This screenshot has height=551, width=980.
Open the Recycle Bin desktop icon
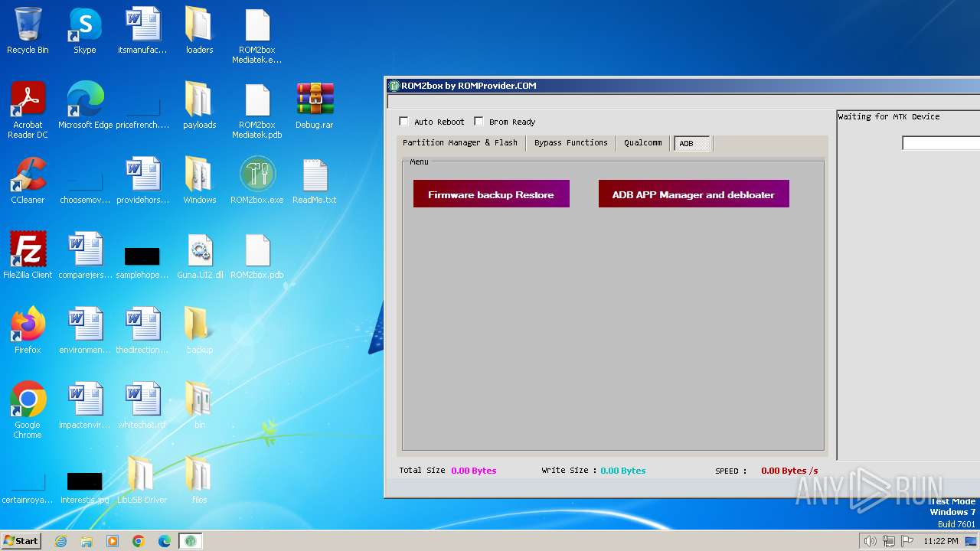28,31
